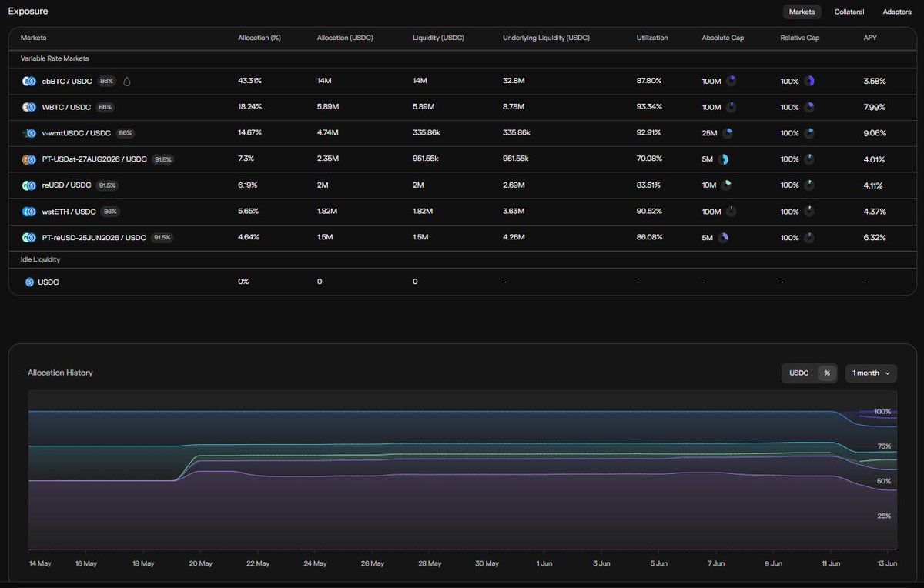Click the 1 Jun date on chart axis

pyautogui.click(x=544, y=563)
